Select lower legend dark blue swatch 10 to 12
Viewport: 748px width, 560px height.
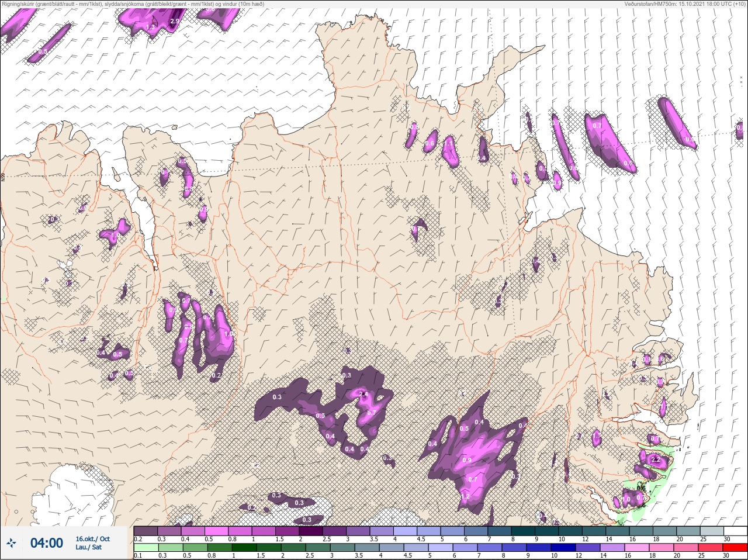pyautogui.click(x=563, y=548)
